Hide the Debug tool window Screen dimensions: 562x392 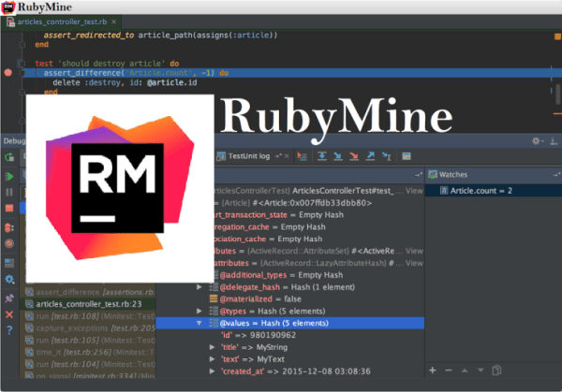click(x=554, y=141)
